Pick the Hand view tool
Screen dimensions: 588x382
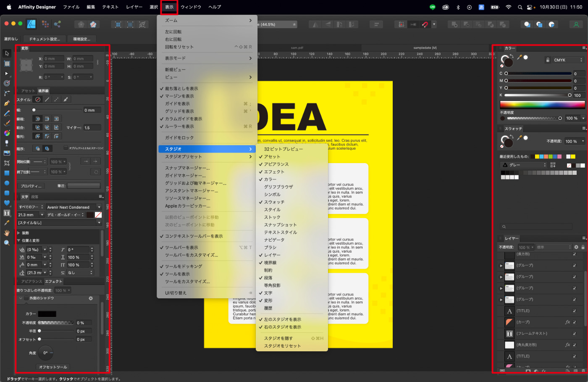coord(7,233)
